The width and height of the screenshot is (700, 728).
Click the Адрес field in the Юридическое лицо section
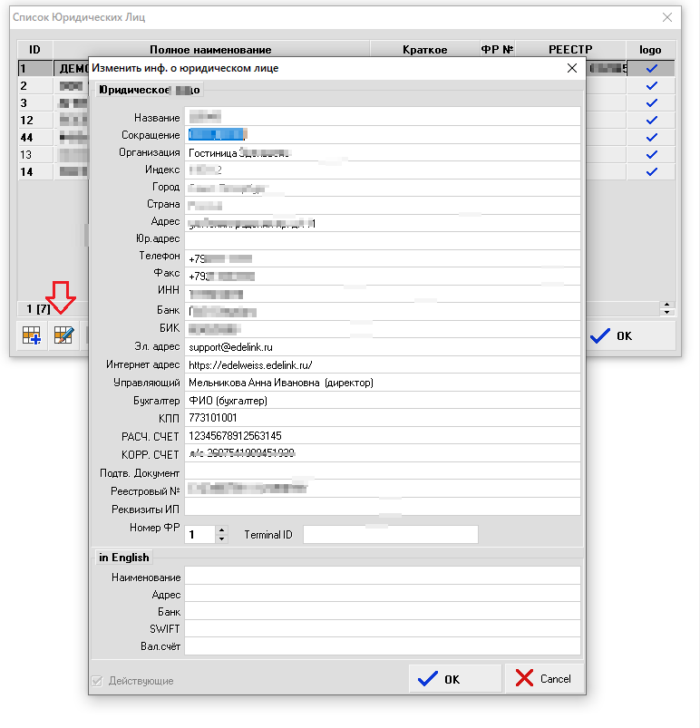click(383, 223)
